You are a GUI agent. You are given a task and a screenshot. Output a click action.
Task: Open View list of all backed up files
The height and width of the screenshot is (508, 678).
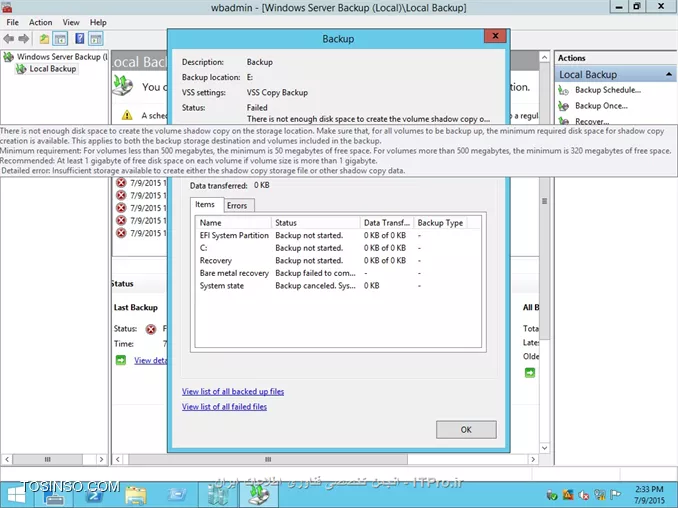[233, 391]
